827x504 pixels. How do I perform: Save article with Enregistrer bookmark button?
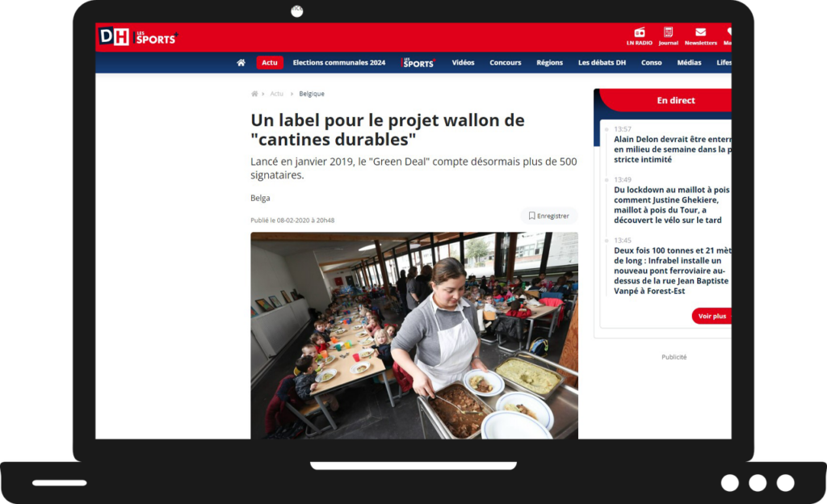point(549,216)
